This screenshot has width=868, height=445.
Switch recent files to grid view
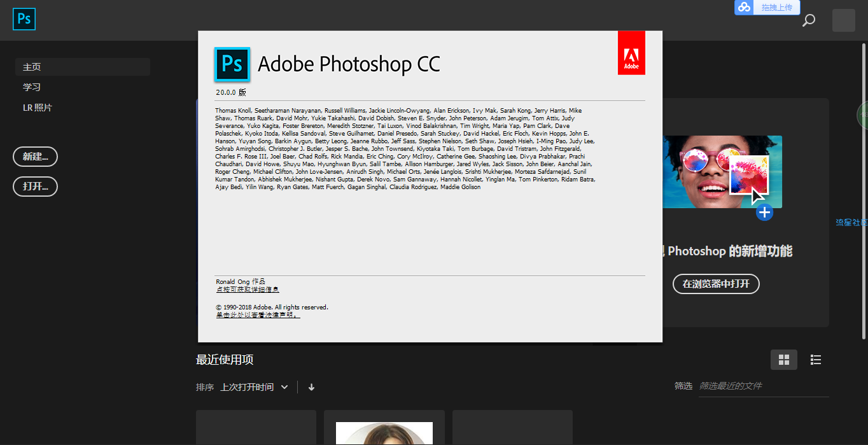tap(784, 360)
